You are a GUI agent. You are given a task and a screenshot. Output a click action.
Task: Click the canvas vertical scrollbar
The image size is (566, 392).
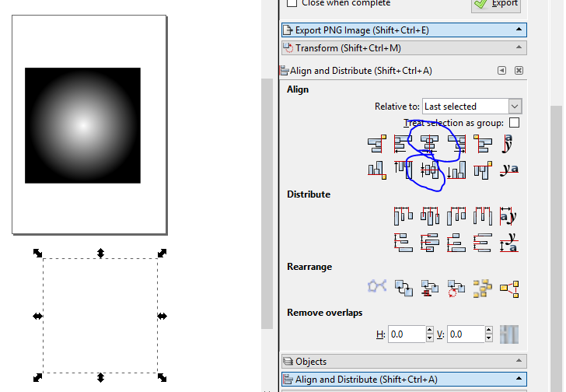[x=267, y=204]
